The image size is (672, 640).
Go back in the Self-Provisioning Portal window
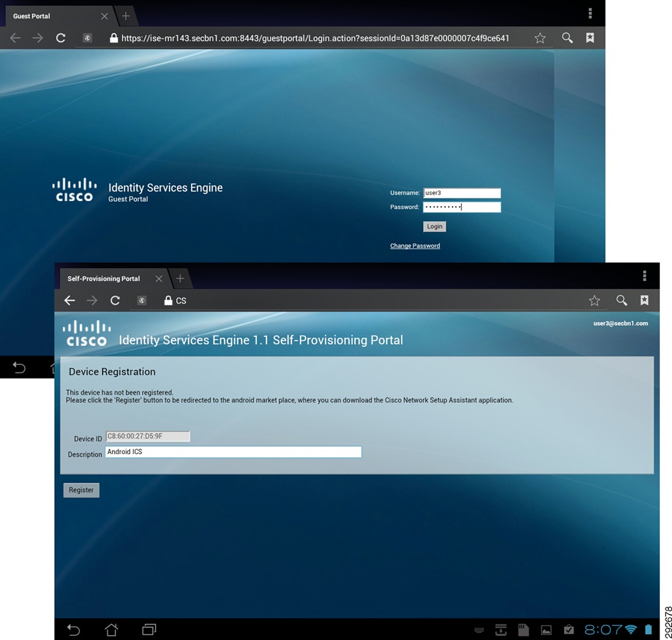click(x=70, y=300)
